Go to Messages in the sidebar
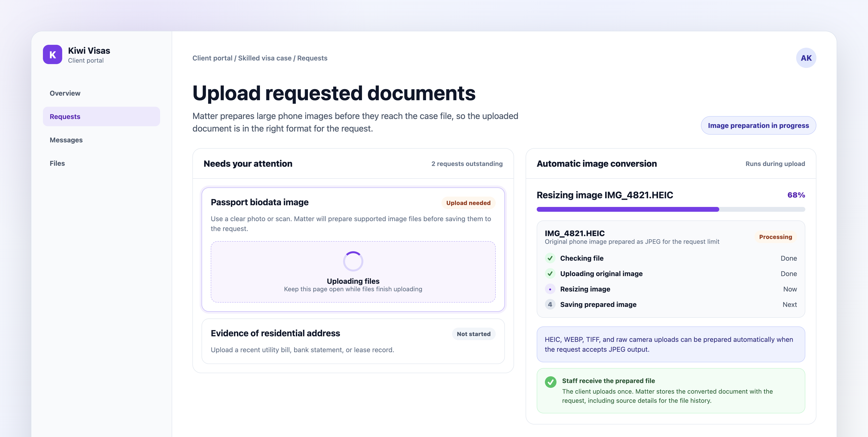 101,140
